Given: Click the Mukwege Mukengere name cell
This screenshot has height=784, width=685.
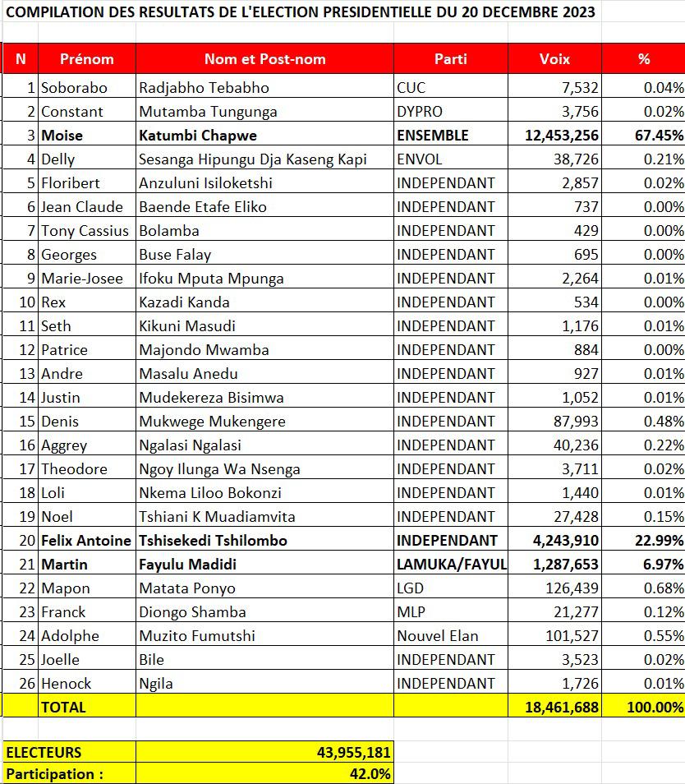Looking at the screenshot, I should point(264,422).
